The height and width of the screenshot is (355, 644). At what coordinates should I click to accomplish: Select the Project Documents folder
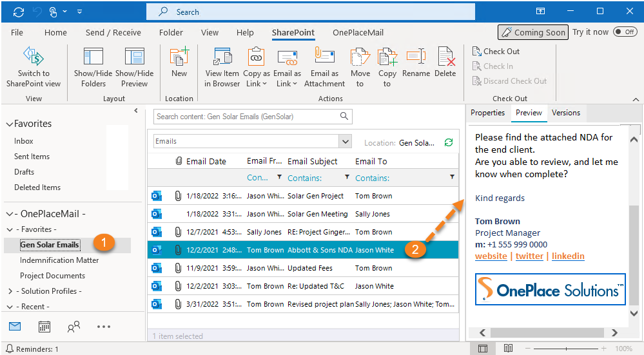pos(53,276)
